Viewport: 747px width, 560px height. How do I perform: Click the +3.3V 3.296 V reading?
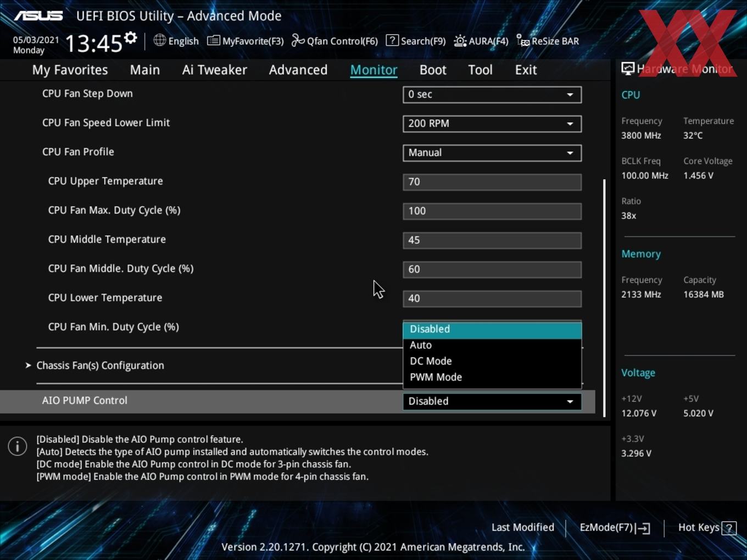click(x=636, y=453)
